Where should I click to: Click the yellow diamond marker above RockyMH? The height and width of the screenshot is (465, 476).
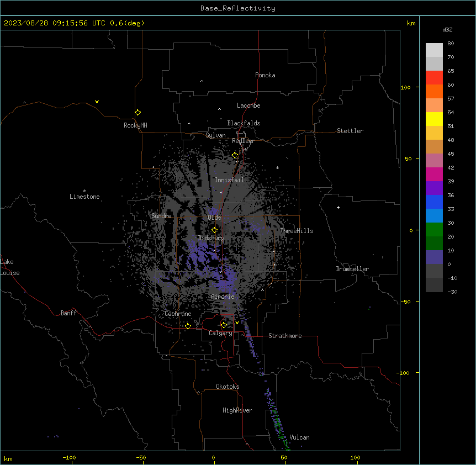(x=137, y=112)
